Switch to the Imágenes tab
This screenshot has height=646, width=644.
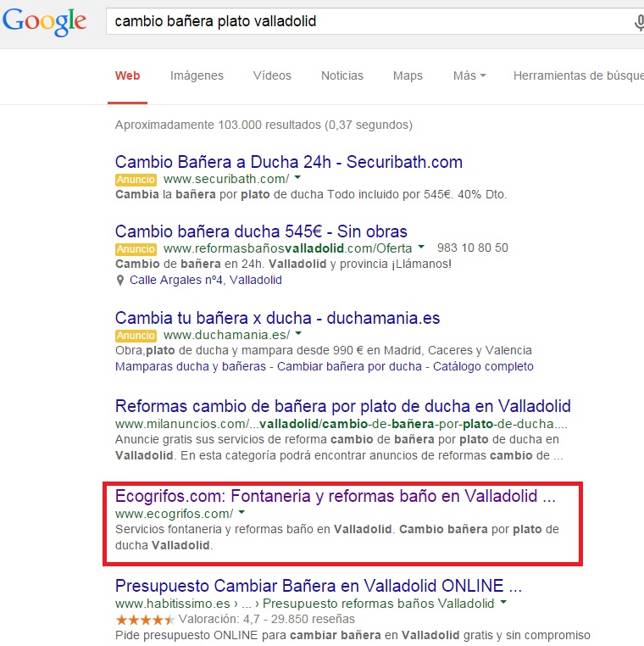(197, 75)
